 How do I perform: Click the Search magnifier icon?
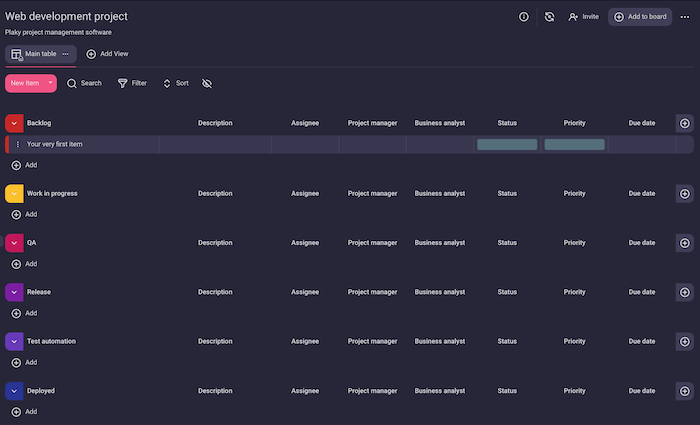pos(72,83)
